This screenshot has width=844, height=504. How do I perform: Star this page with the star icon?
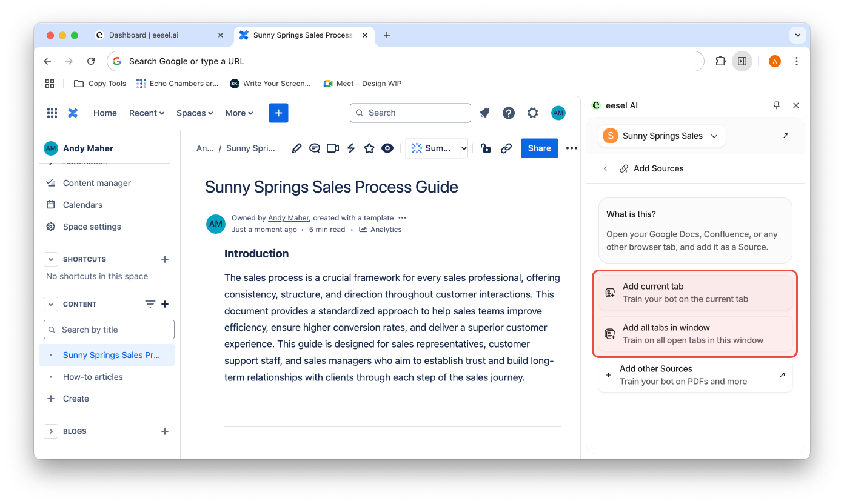coord(369,148)
